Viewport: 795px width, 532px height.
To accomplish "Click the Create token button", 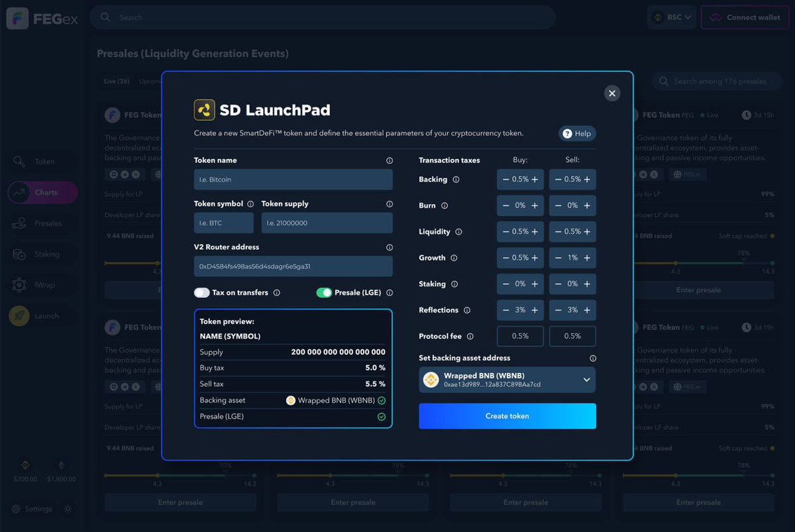I will click(507, 416).
